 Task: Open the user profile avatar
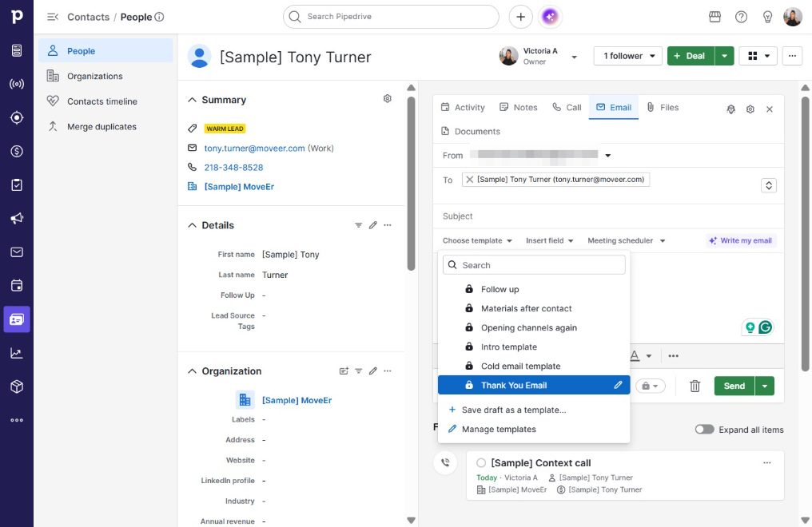point(792,17)
